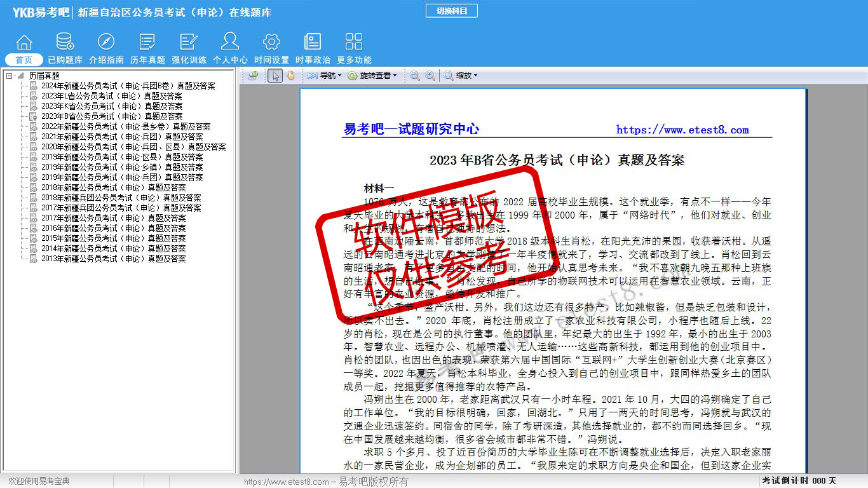Click the YKB易考吧 logo
Viewport: 868px width, 488px height.
[x=41, y=11]
